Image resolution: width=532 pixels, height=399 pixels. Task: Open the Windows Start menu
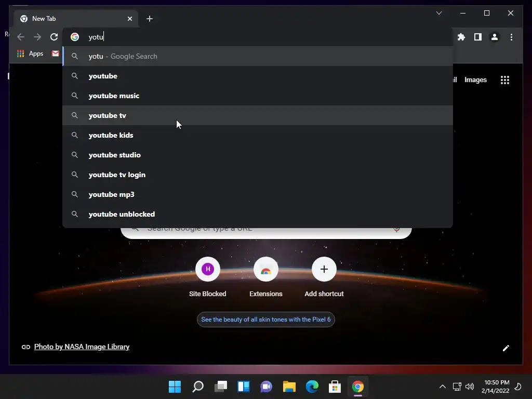(175, 387)
